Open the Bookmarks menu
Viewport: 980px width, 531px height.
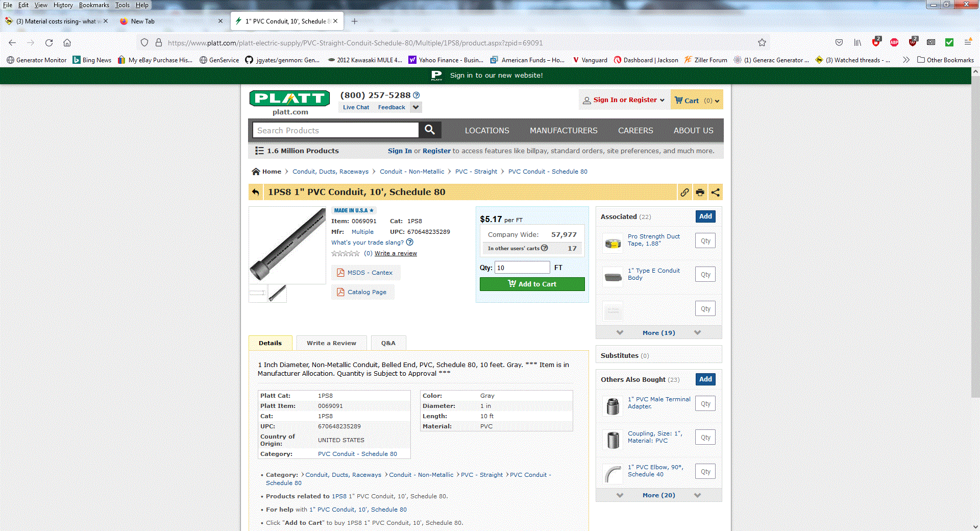click(94, 5)
